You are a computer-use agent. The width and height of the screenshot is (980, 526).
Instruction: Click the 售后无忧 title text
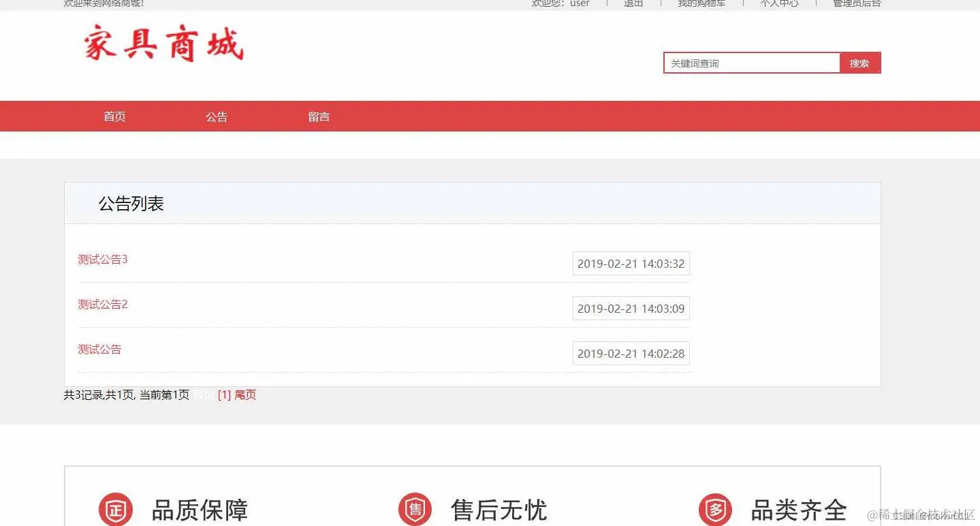coord(499,510)
